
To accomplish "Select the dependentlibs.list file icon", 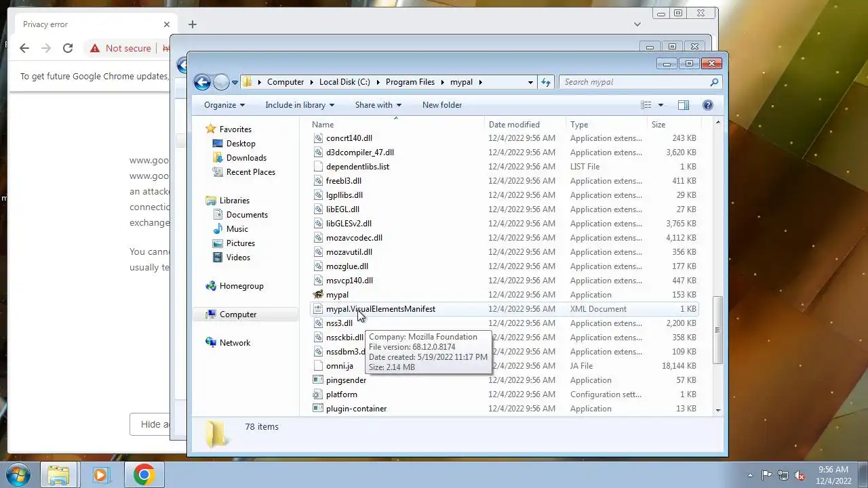I will click(x=318, y=167).
